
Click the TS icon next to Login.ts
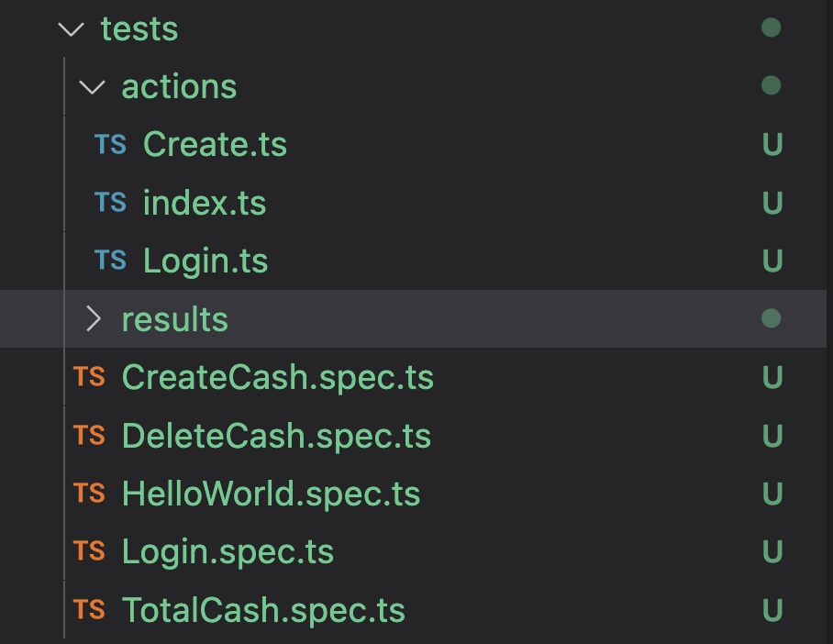[108, 261]
